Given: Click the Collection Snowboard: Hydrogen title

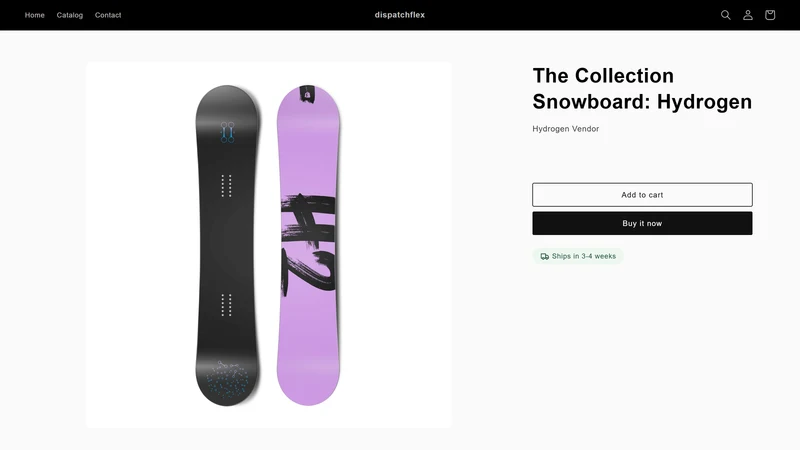Looking at the screenshot, I should (642, 89).
